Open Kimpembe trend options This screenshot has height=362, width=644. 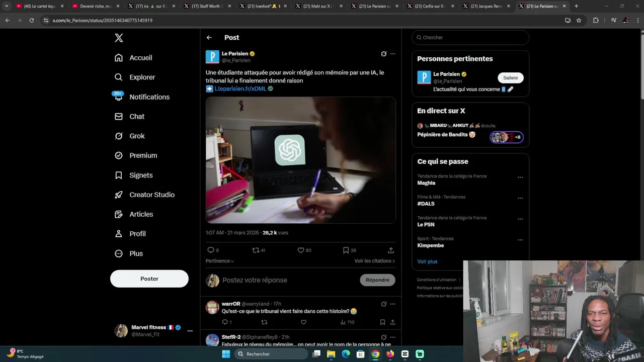520,240
